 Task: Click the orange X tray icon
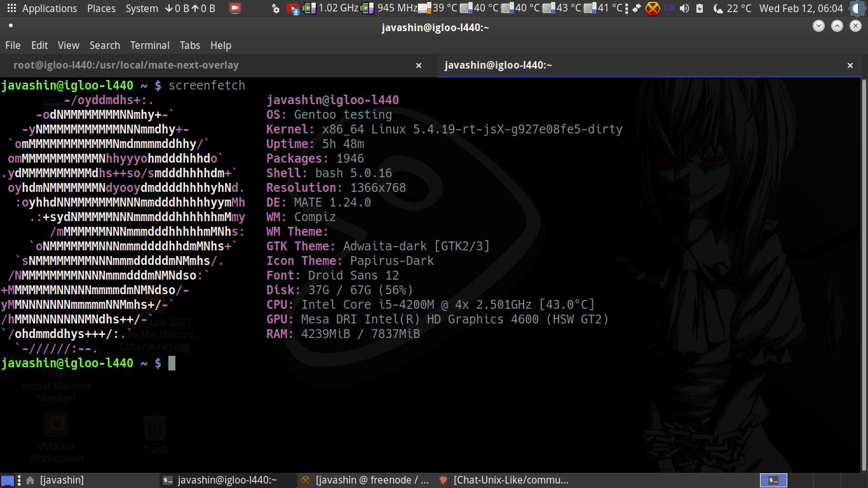pyautogui.click(x=653, y=8)
